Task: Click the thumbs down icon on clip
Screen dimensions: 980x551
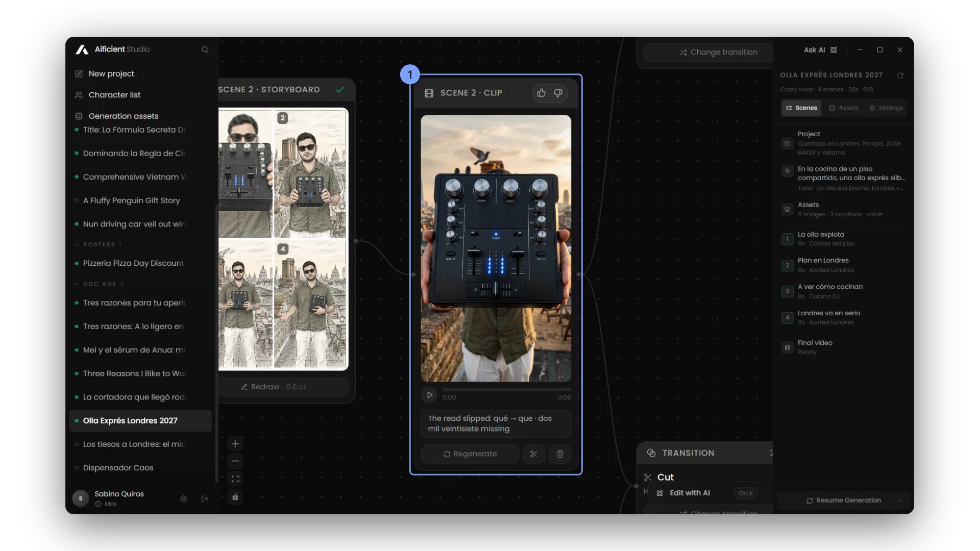Action: pos(558,93)
